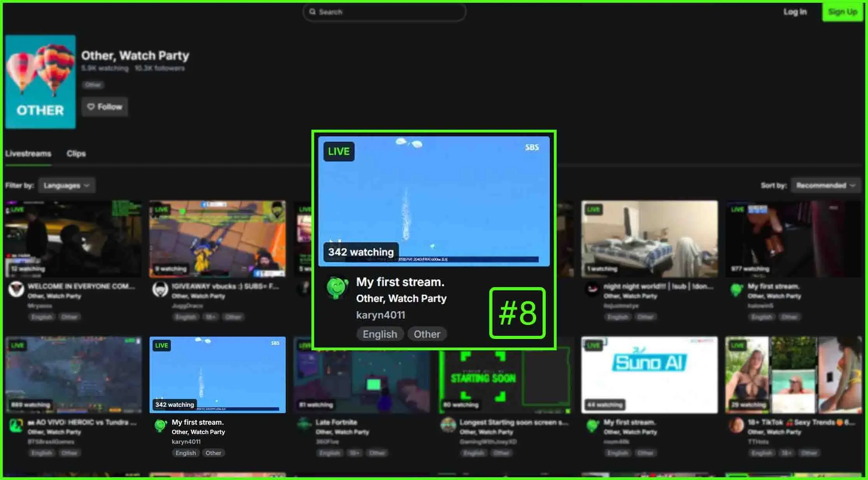Open the Suno AI stream thumbnail
The image size is (868, 480).
coord(649,375)
